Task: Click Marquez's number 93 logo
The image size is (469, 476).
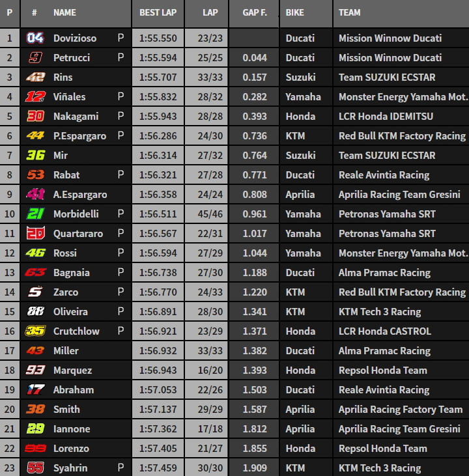Action: point(35,370)
